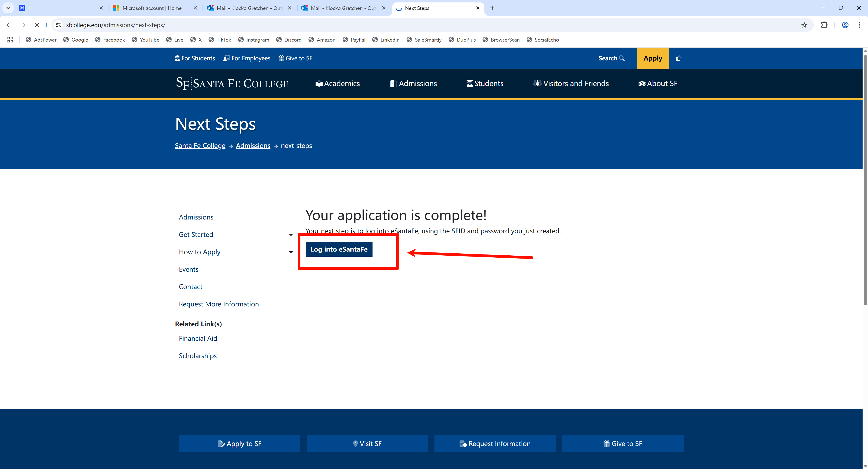Click the Request Information footer button

(x=495, y=444)
